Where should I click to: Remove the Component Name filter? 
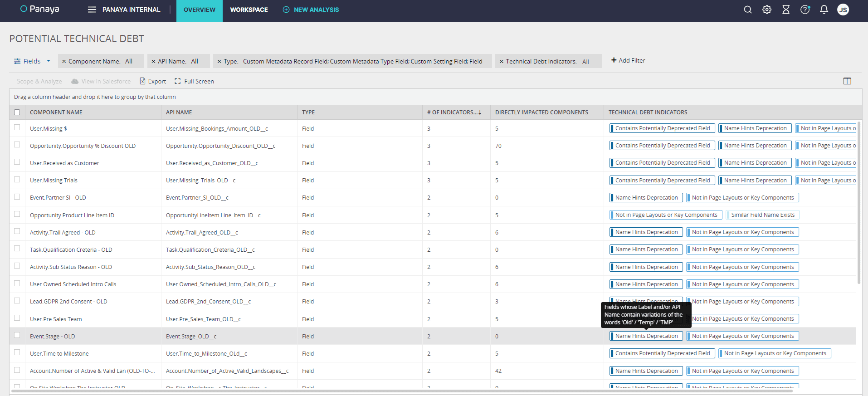(x=64, y=61)
